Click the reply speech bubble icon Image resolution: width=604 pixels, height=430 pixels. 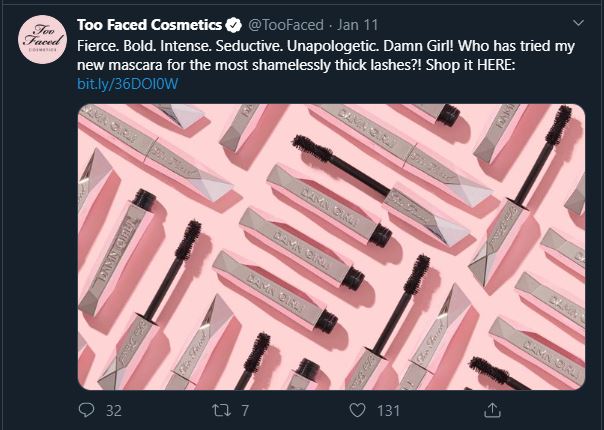86,410
